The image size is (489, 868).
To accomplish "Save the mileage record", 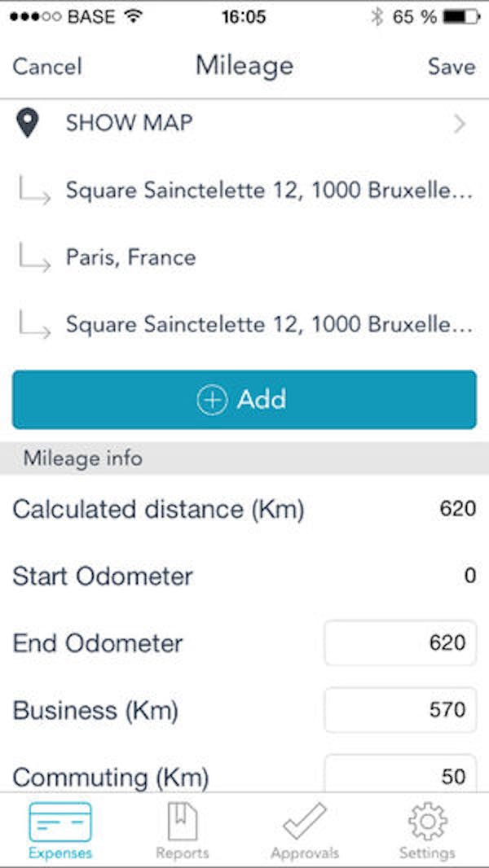I will pyautogui.click(x=452, y=67).
